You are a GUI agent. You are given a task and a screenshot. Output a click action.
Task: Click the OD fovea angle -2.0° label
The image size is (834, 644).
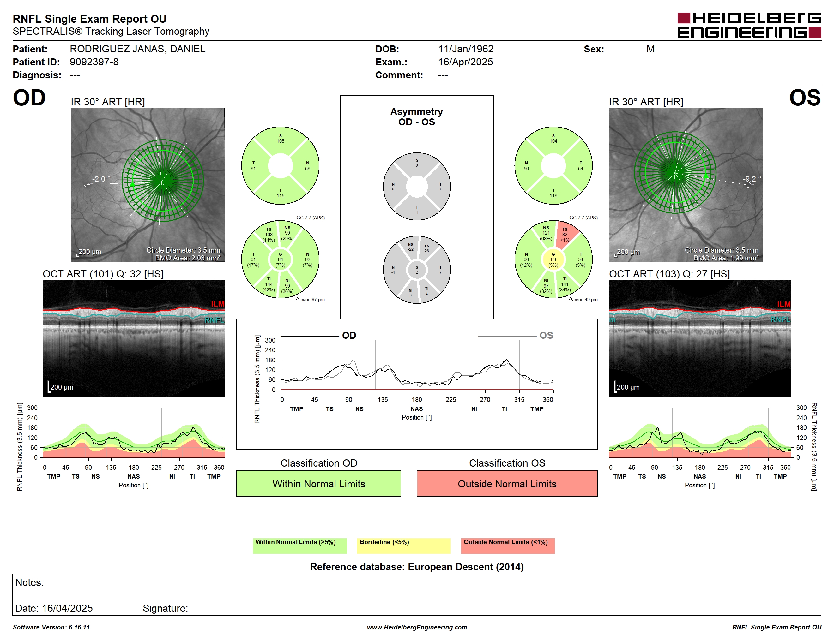[x=101, y=179]
